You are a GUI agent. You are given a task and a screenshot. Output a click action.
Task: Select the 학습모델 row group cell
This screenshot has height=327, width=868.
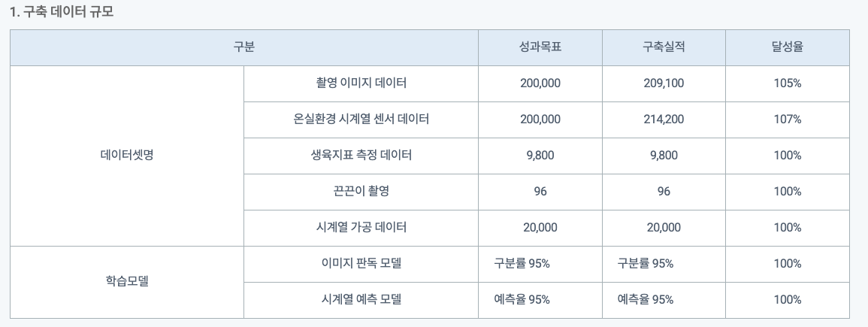[127, 282]
